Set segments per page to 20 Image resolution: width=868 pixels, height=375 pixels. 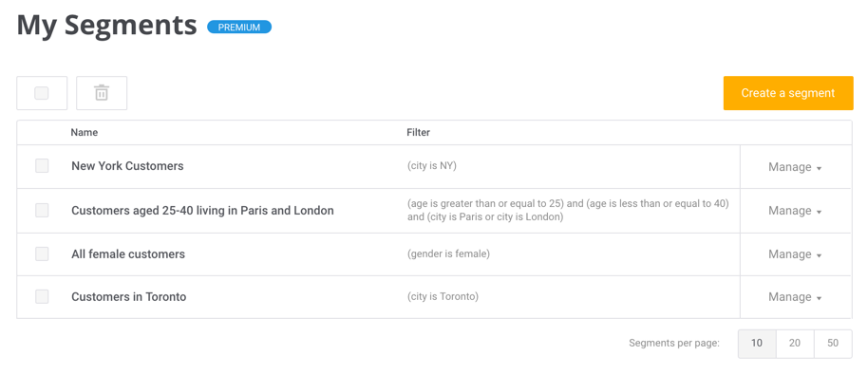coord(795,344)
